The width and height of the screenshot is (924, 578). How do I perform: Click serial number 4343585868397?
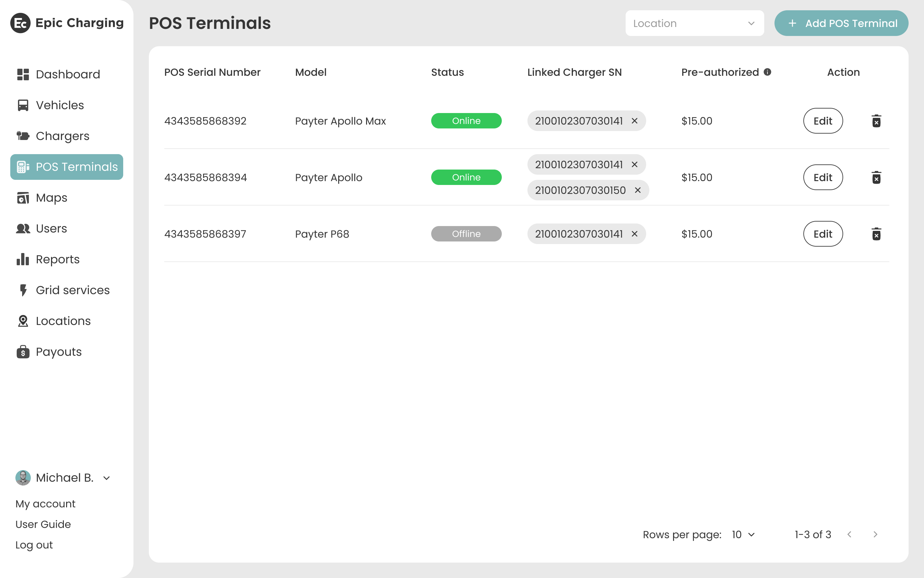coord(205,234)
